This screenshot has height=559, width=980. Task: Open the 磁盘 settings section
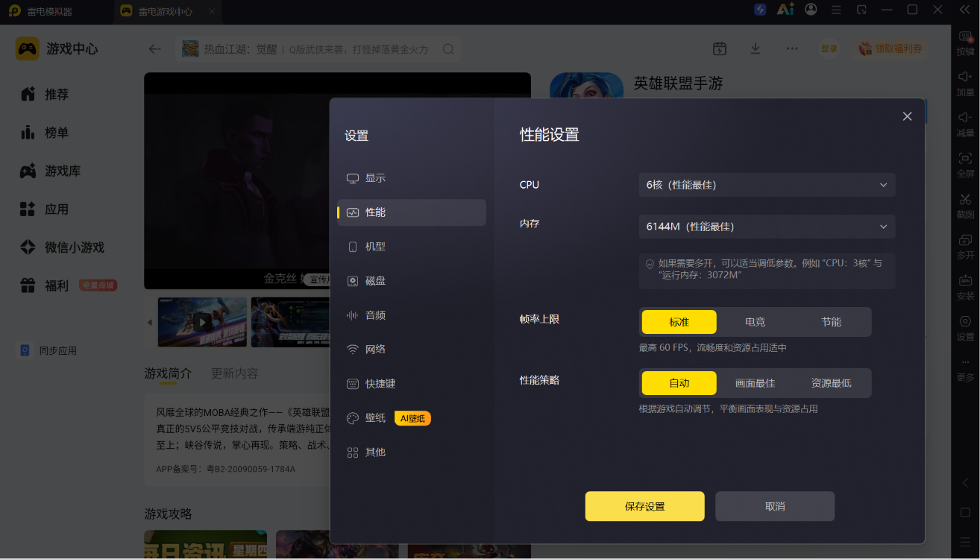[x=412, y=281]
